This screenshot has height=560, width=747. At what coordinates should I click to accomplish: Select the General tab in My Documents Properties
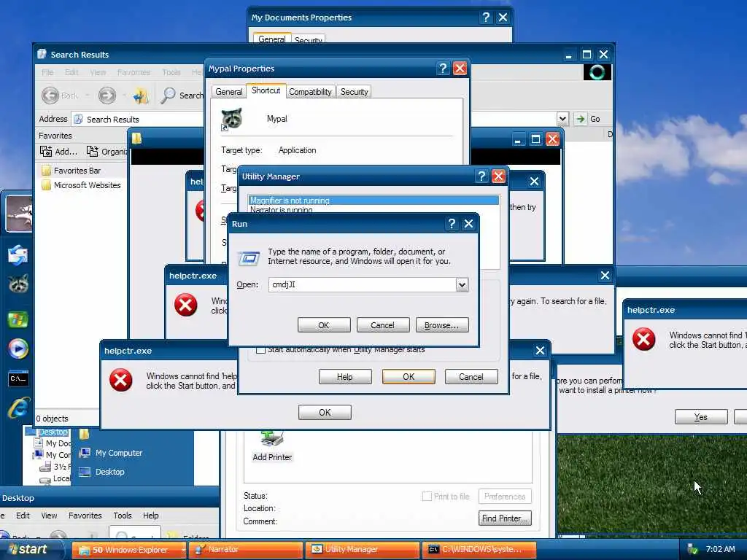(x=271, y=39)
